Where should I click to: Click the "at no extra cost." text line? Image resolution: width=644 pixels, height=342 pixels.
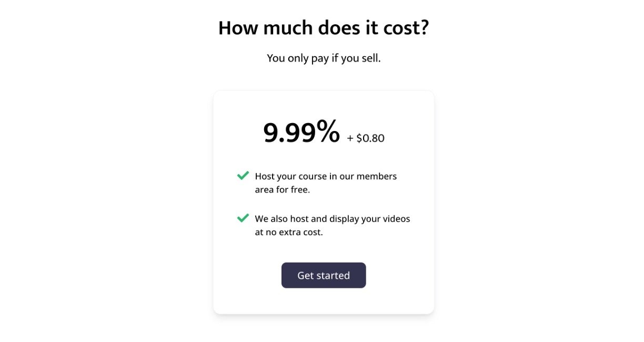289,232
